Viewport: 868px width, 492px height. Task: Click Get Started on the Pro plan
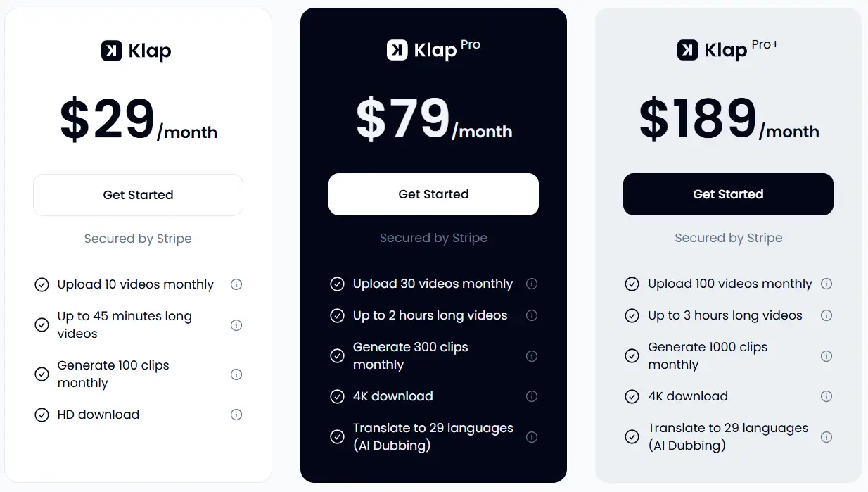(433, 194)
